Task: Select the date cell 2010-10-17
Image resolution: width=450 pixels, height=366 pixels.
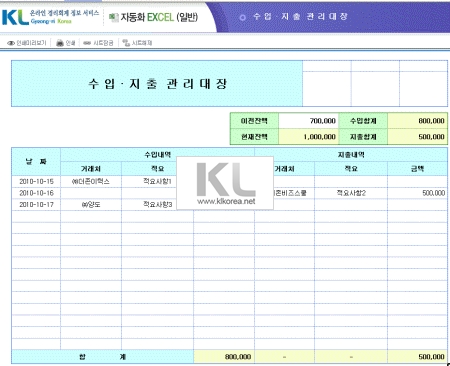Action: 36,205
